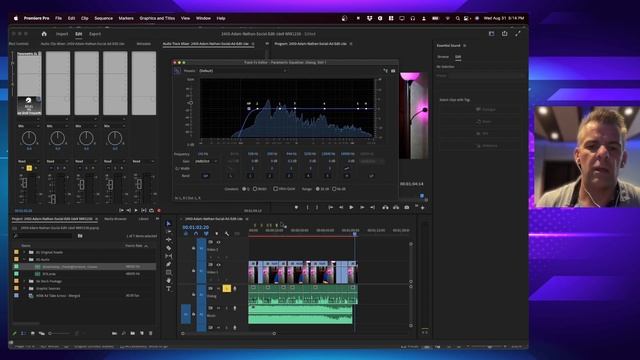Screen dimensions: 640x360
Task: Toggle timeline Snap magnet icon
Action: point(196,233)
